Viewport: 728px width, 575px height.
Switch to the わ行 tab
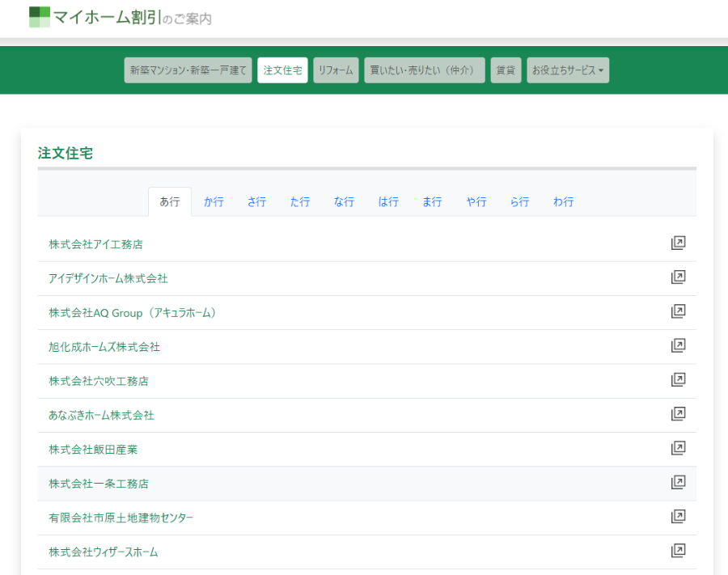point(564,202)
